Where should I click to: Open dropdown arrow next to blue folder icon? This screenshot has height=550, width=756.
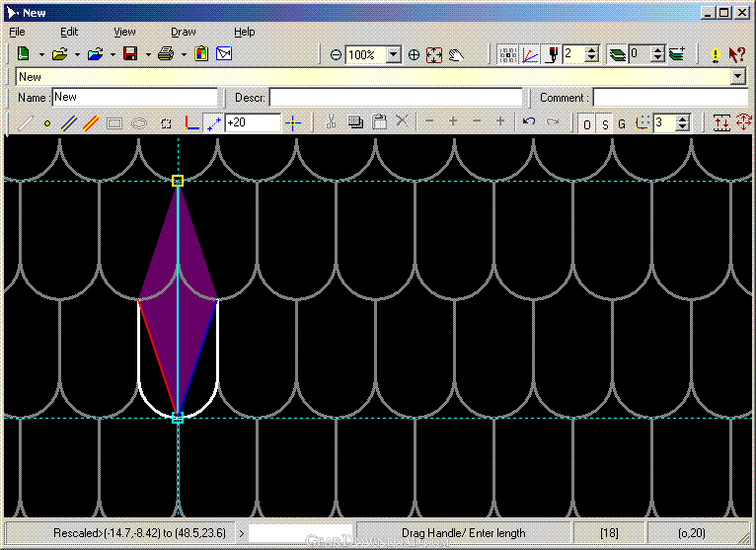coord(113,55)
